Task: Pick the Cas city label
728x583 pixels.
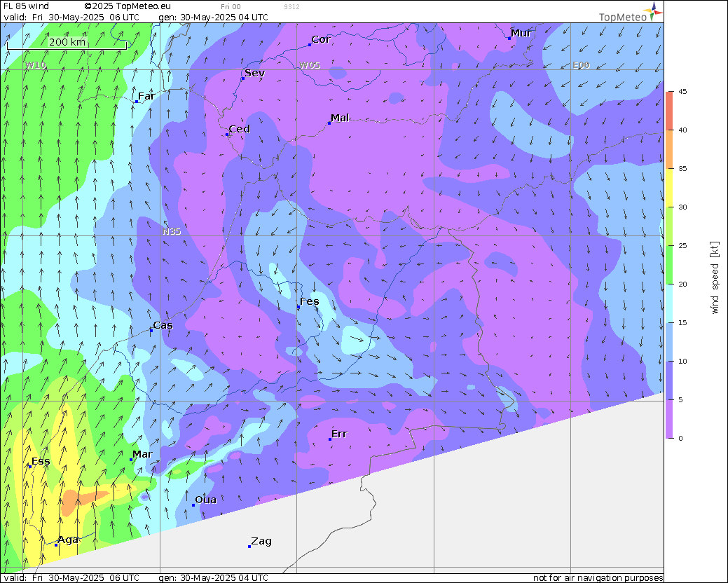Action: point(163,325)
